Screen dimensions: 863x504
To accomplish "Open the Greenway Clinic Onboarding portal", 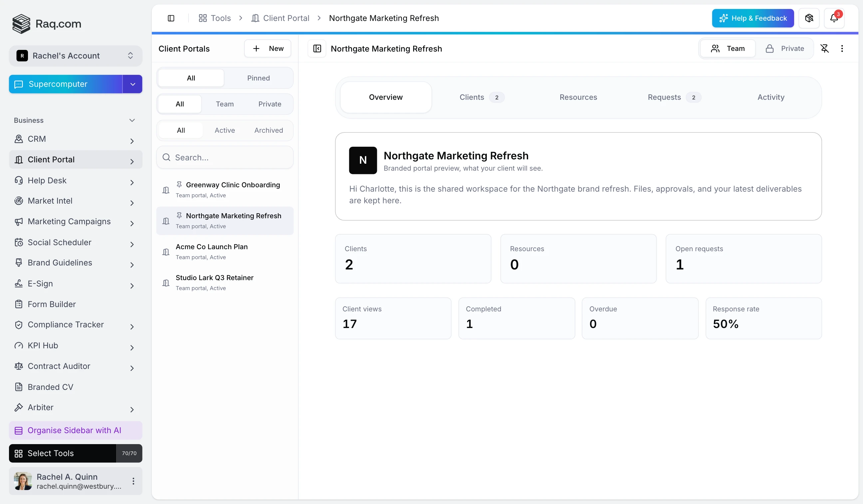I will click(x=225, y=190).
